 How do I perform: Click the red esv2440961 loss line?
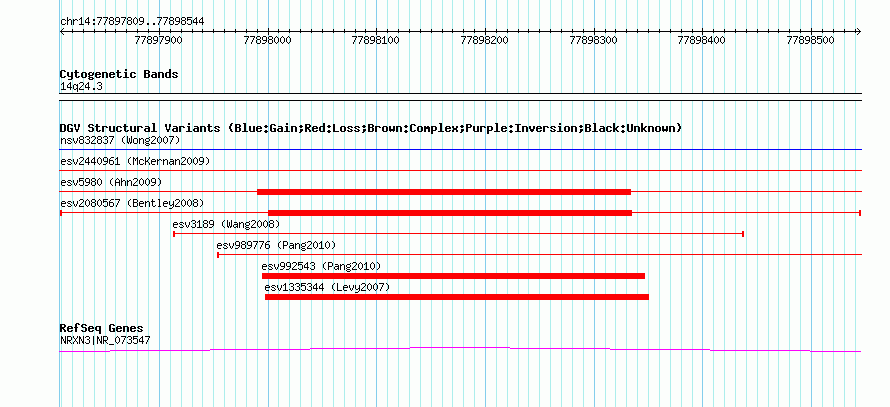(x=460, y=170)
